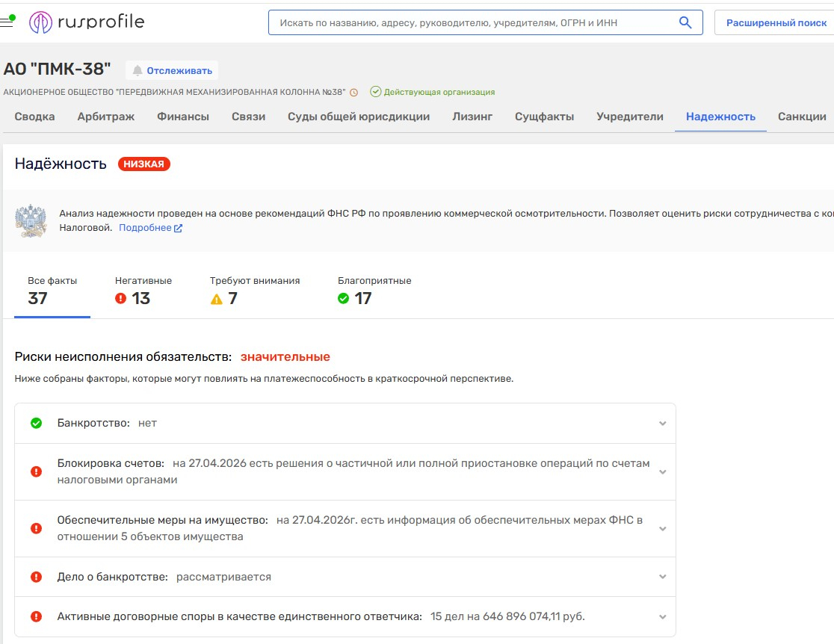Switch to the Арбитраж tab

click(106, 117)
